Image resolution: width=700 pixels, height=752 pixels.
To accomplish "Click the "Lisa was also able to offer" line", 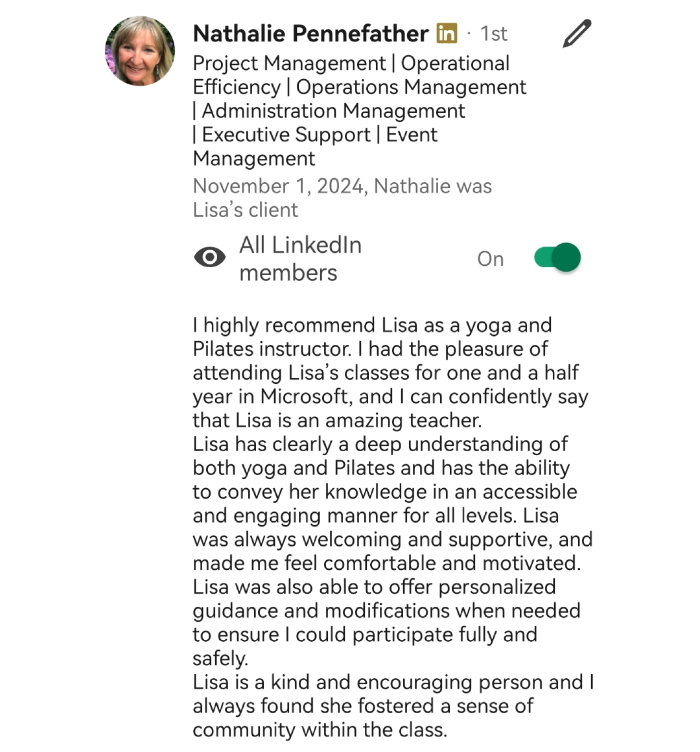I will 374,587.
